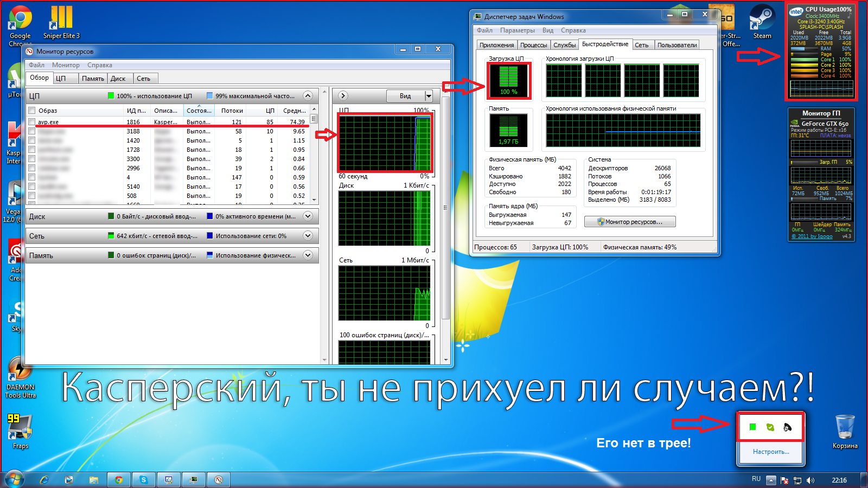Click the Настроить... link
This screenshot has height=488, width=868.
pyautogui.click(x=770, y=452)
